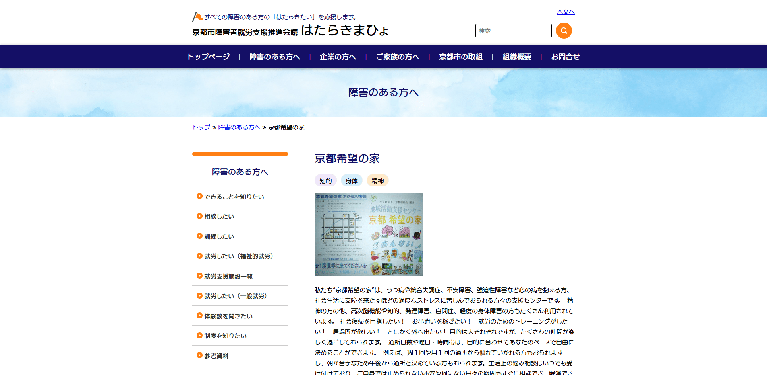Screen dimensions: 767x375
Task: Click the orange arrow icon beside 相談したい
Action: point(200,216)
